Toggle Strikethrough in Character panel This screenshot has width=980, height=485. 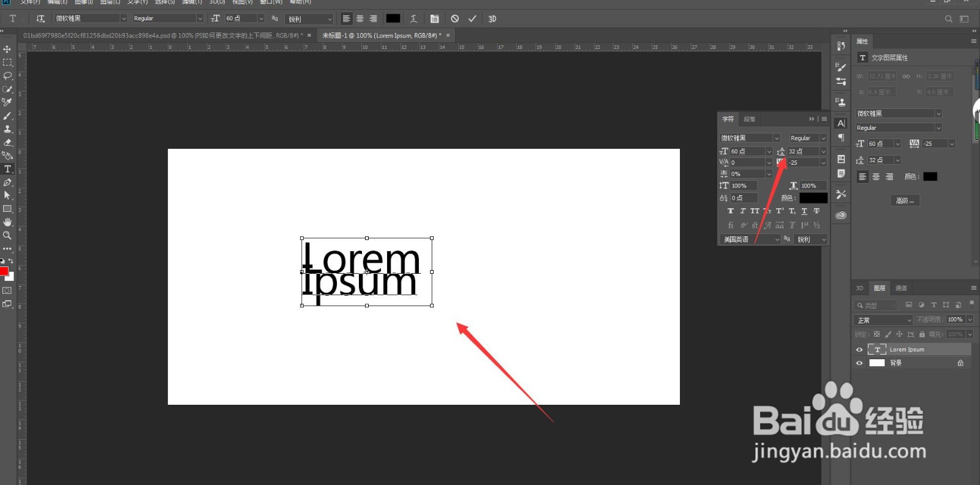pos(816,211)
